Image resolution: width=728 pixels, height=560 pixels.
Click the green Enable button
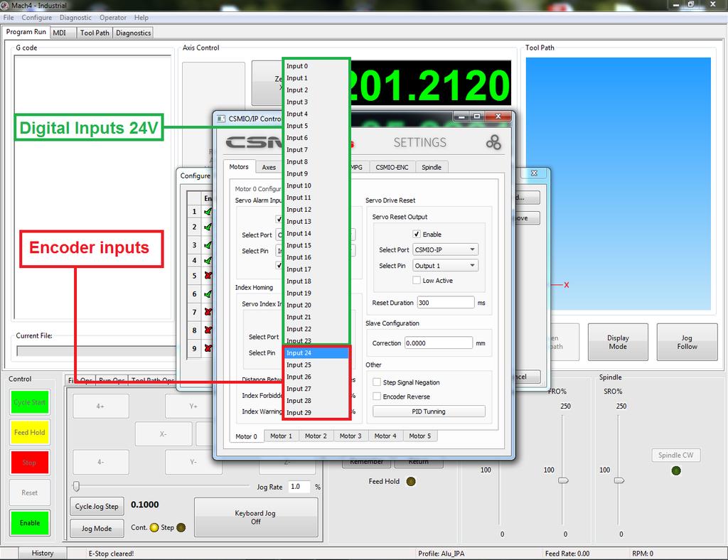click(x=30, y=523)
